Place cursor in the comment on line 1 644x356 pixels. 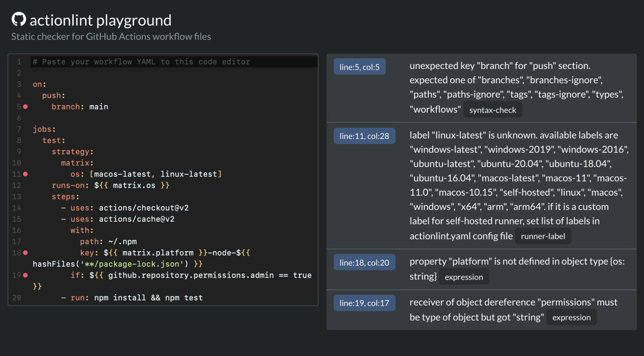pos(141,62)
